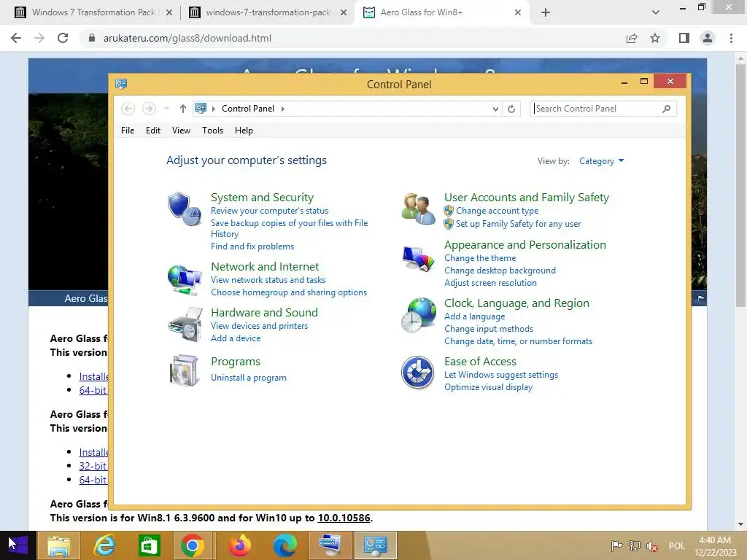Click Choose homegroup and sharing options
The height and width of the screenshot is (560, 747).
(x=289, y=292)
